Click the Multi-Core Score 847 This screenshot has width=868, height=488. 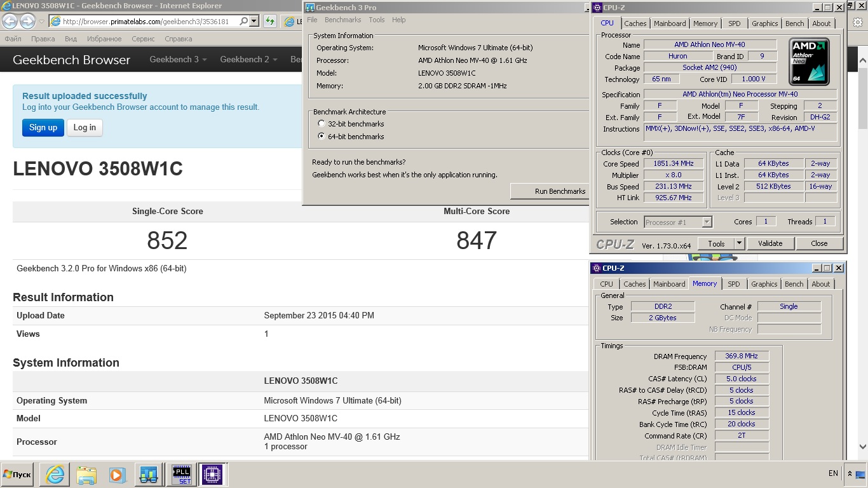click(477, 241)
